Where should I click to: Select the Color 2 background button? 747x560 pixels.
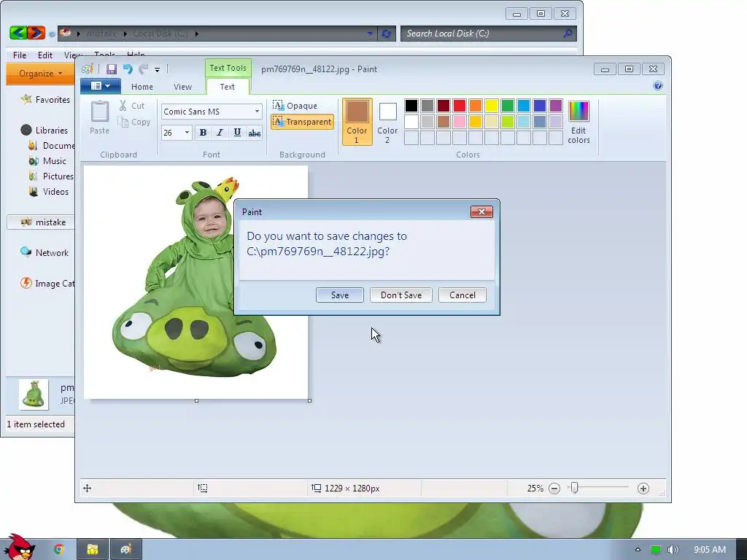pos(387,122)
